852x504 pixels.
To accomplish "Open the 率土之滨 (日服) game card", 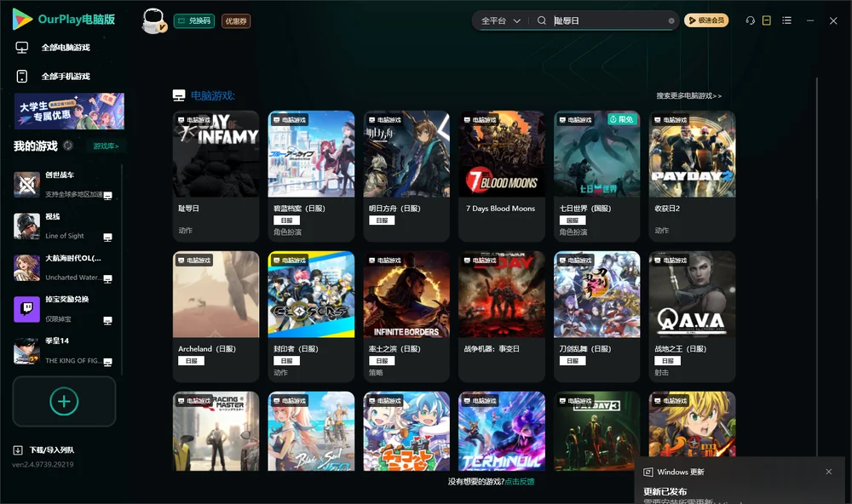I will (x=406, y=317).
